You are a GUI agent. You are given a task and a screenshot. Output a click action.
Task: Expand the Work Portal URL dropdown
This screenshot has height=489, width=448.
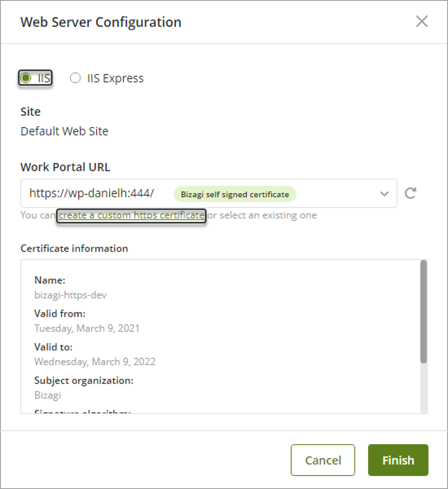point(384,194)
